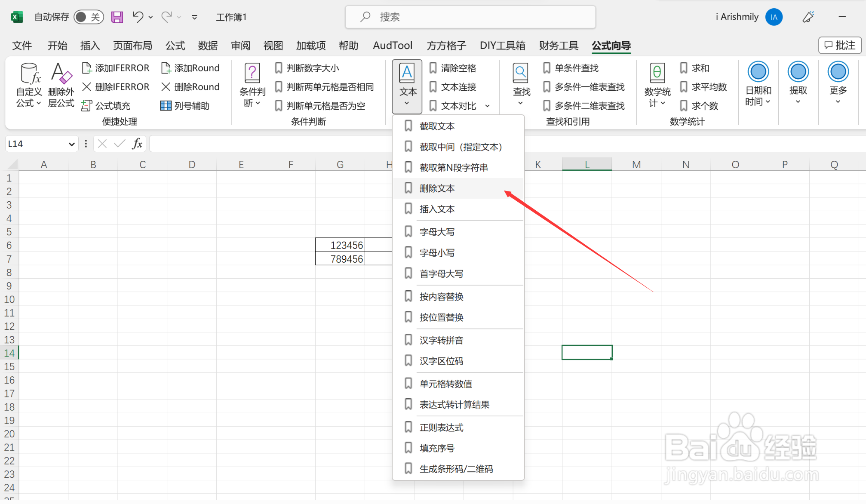Switch to the 页面布局 ribbon tab
This screenshot has width=866, height=504.
coord(132,46)
